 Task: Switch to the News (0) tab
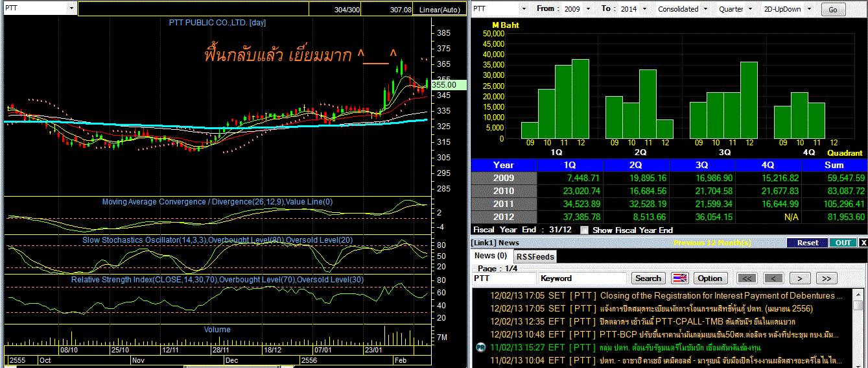click(491, 256)
